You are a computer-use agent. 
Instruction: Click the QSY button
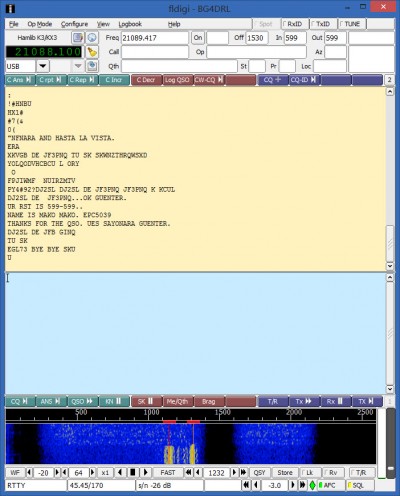(259, 472)
